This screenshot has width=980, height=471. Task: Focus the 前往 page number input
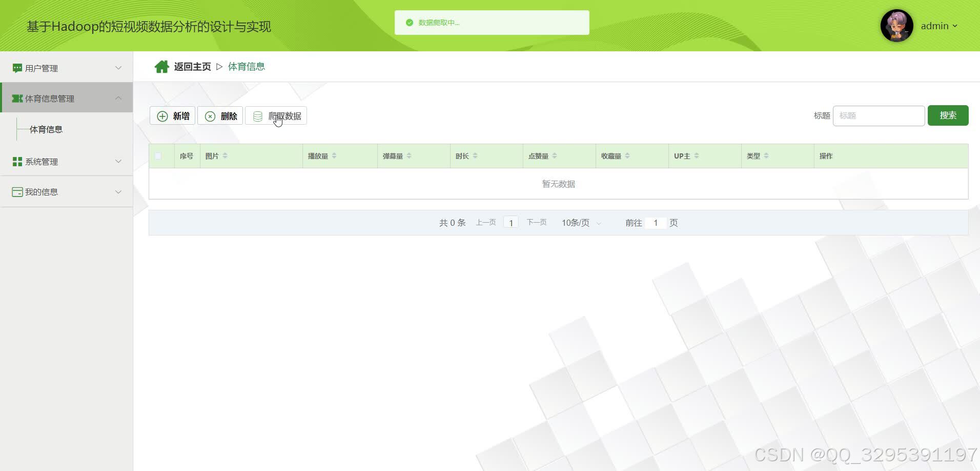656,223
